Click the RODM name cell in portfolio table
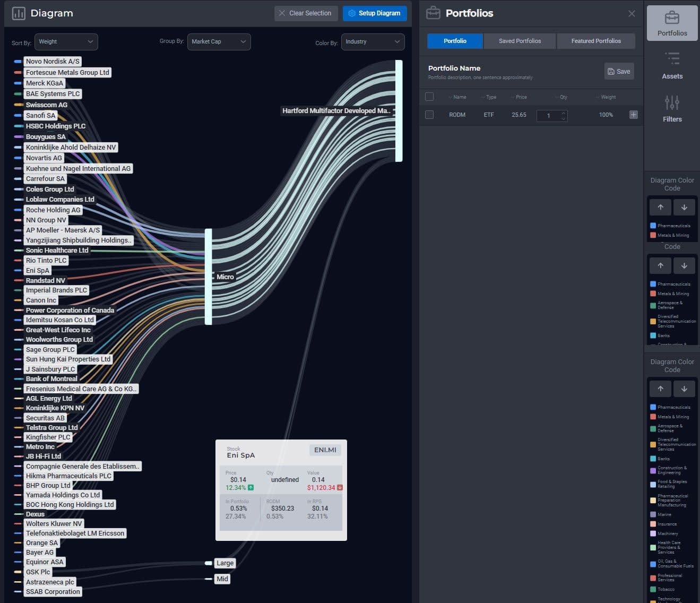The width and height of the screenshot is (700, 603). click(x=457, y=115)
